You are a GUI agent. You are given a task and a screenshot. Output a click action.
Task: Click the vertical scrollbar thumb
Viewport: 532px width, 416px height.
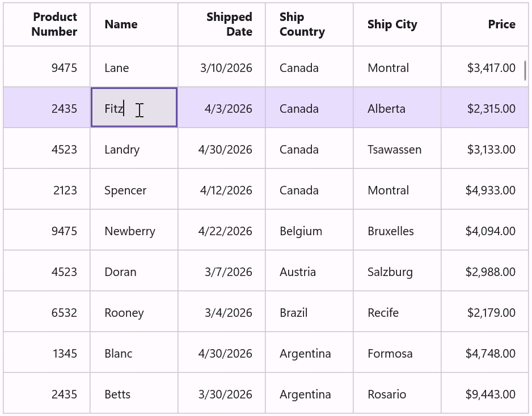pos(525,70)
